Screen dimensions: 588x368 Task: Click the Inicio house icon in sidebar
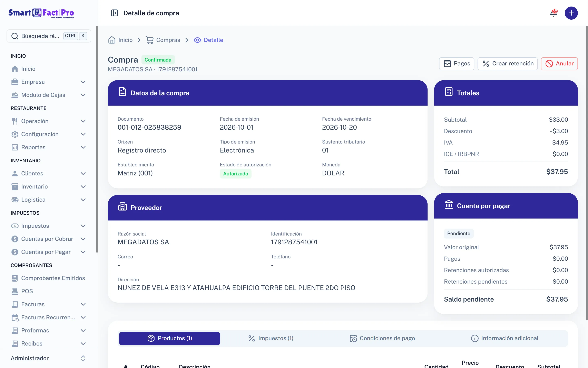(15, 69)
